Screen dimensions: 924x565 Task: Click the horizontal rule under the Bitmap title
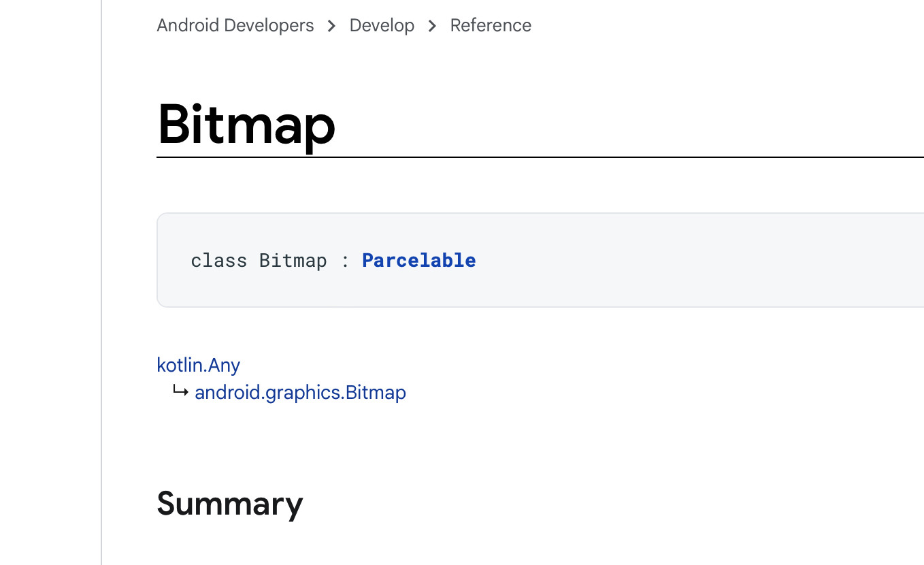pyautogui.click(x=538, y=157)
